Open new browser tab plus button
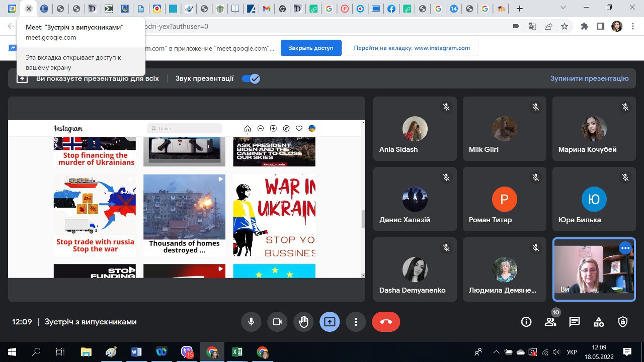Viewport: 644px width, 362px height. (x=520, y=9)
